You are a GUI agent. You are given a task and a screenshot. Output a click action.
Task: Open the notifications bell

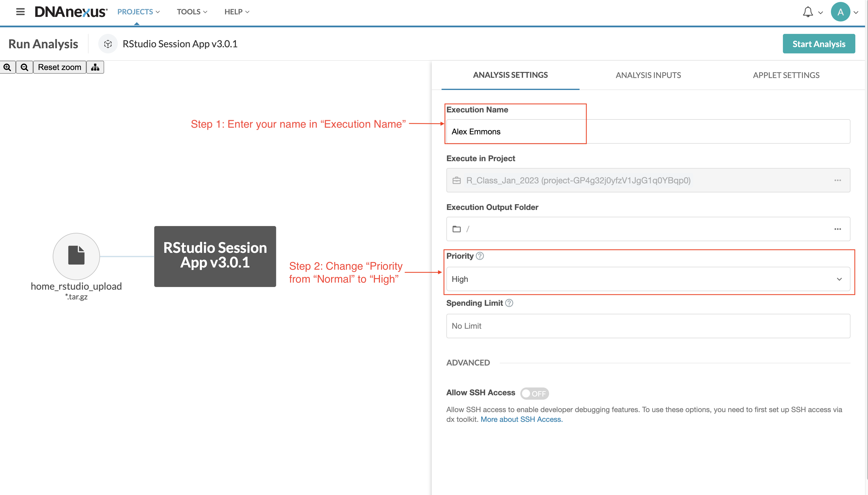(808, 12)
